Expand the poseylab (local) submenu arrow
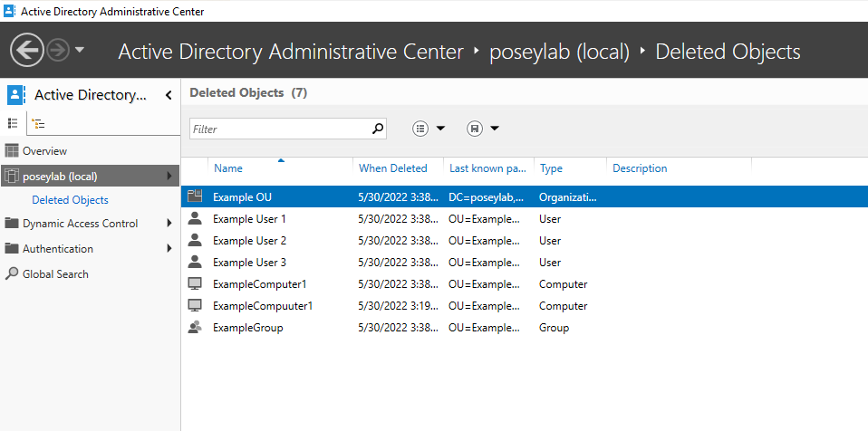This screenshot has width=868, height=431. (x=169, y=177)
